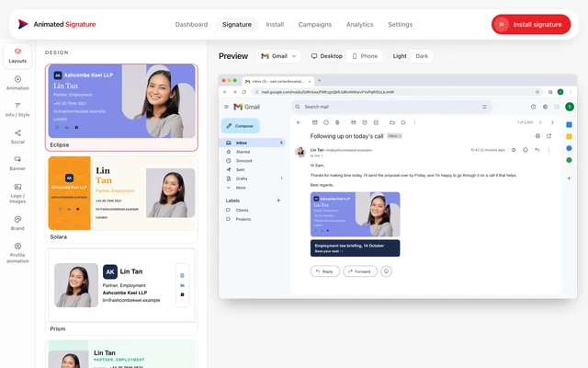Click the signature image in the email
The height and width of the screenshot is (368, 588).
356,214
